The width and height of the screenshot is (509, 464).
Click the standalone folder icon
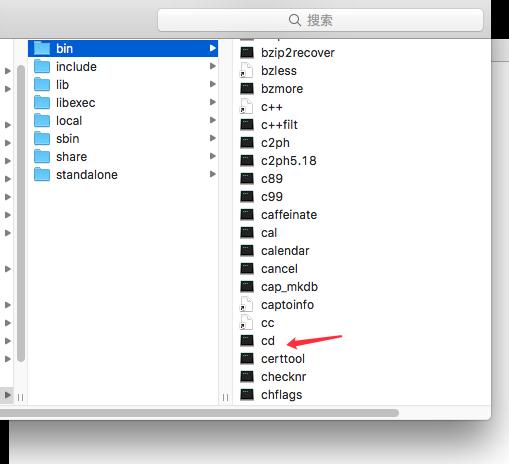[42, 174]
